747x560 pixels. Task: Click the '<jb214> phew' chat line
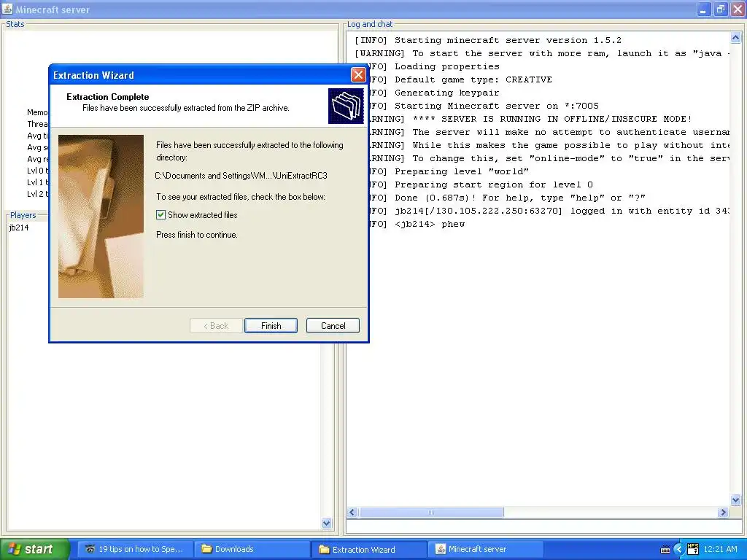[429, 224]
